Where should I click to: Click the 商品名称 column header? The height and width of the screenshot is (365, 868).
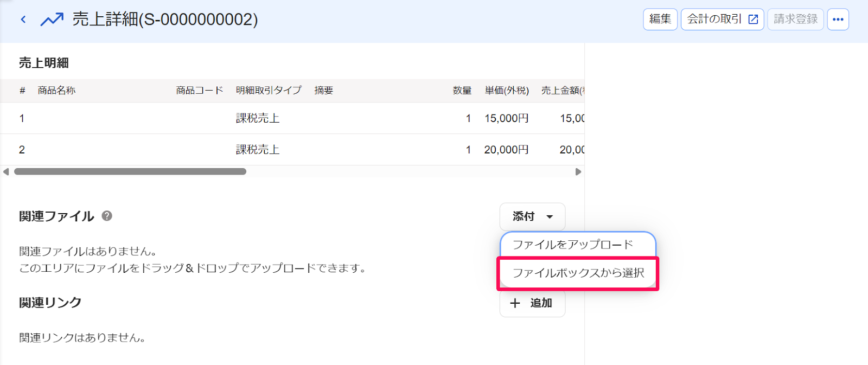tap(56, 91)
